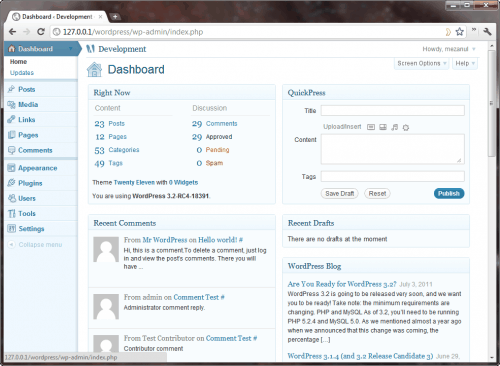Open Are You Ready for WordPress 3.2?
Screen dimensions: 500x366
(342, 284)
